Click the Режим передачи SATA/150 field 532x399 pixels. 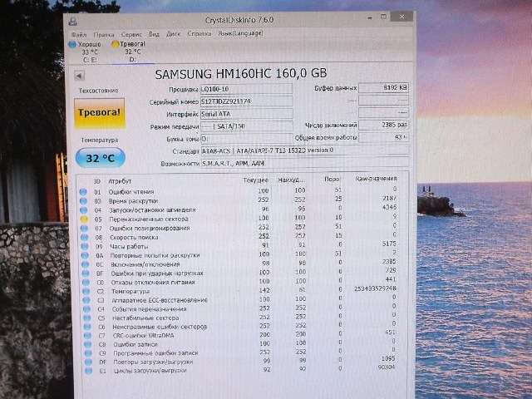click(x=246, y=126)
